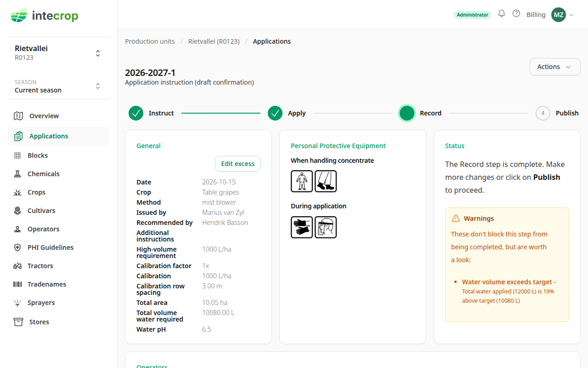Screen dimensions: 588x368
Task: Go to the Instruct step
Action: [151, 113]
